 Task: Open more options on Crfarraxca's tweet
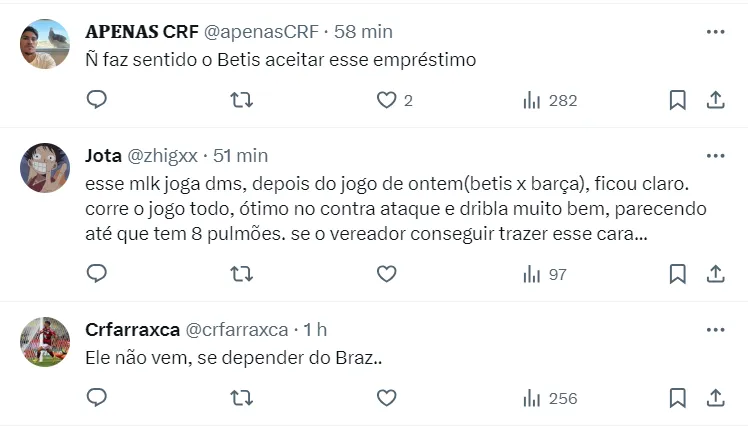point(715,330)
